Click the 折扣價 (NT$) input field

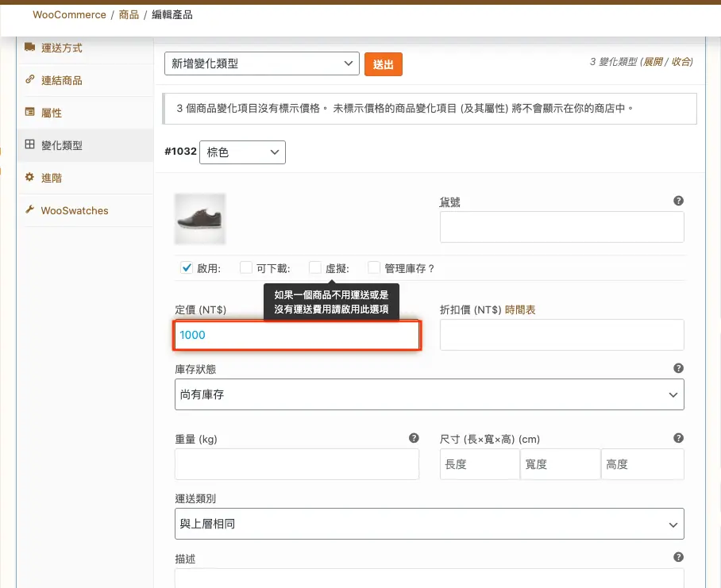(562, 335)
